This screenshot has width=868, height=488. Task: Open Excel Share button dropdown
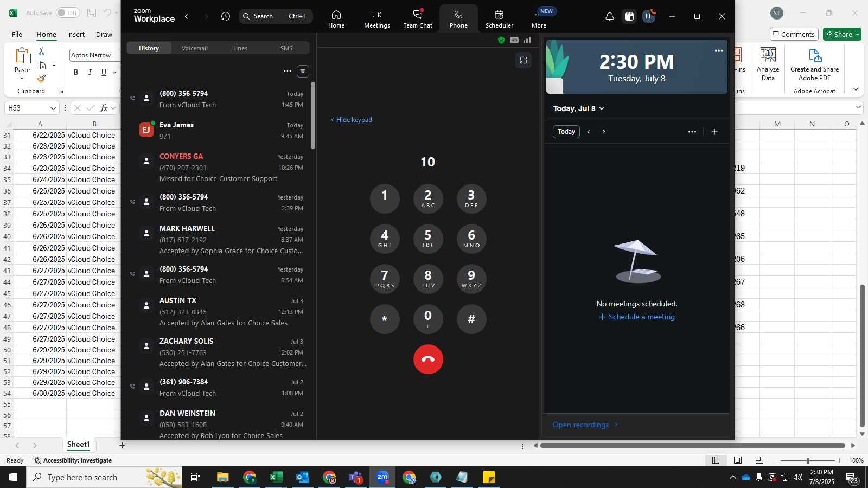tap(858, 34)
